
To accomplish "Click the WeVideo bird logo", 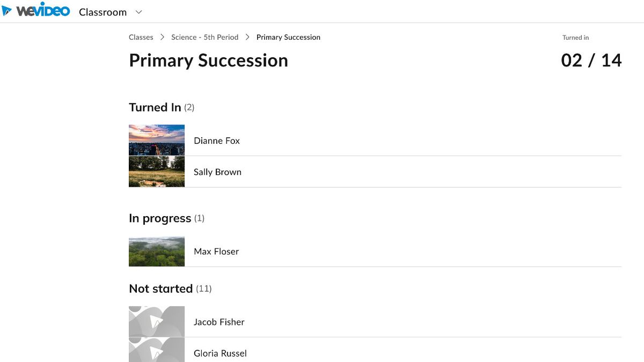I will [x=7, y=10].
